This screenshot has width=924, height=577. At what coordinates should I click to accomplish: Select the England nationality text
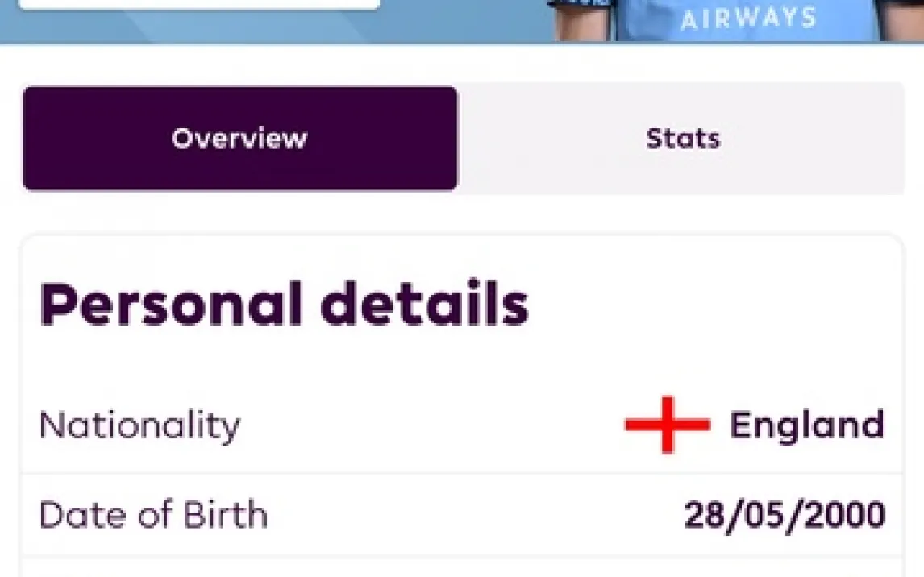coord(806,425)
